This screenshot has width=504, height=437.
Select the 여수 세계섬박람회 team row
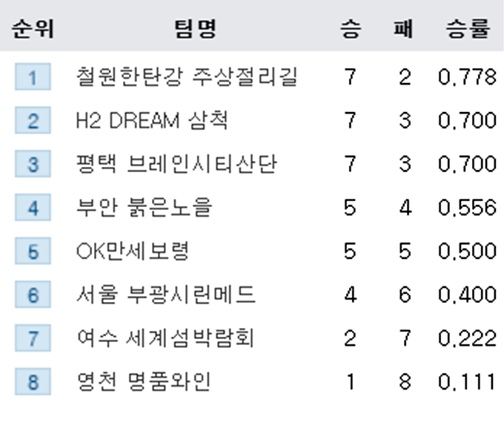pos(252,338)
